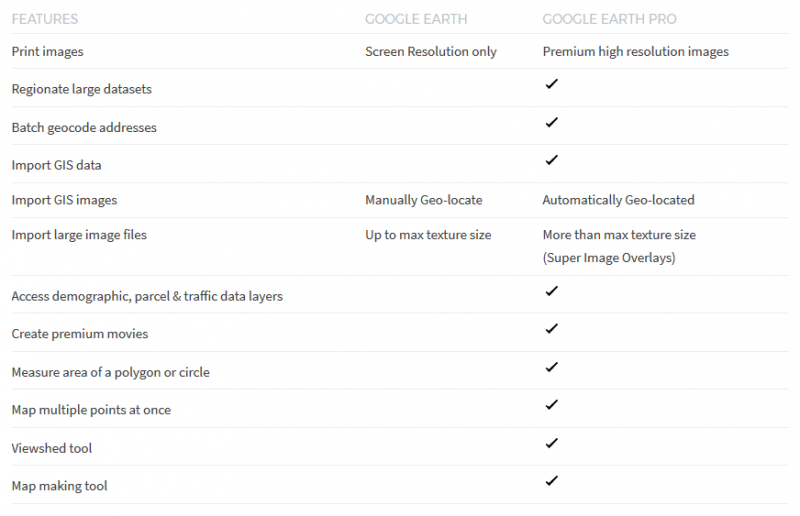Screen dimensions: 800x516
Task: Click the Create premium movies checkmark
Action: 551,329
